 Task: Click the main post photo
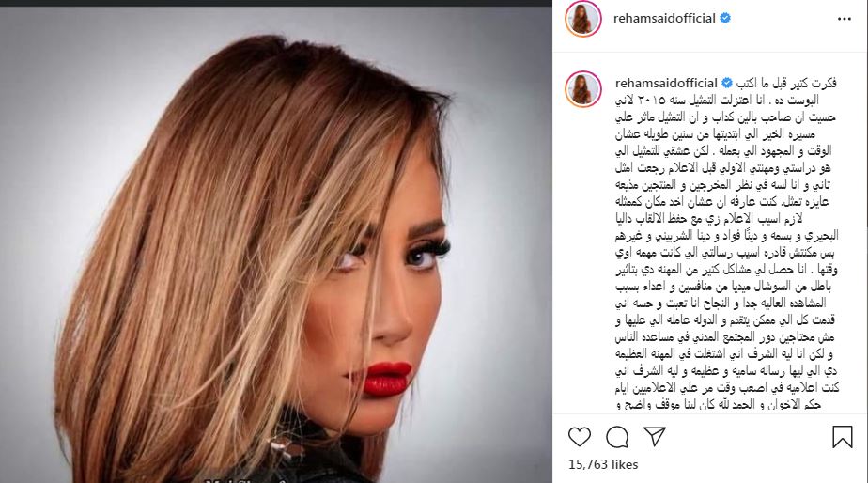275,244
